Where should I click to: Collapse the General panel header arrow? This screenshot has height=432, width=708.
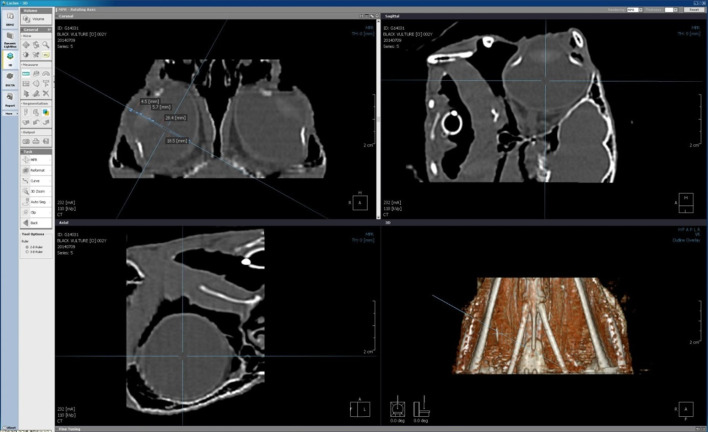pos(49,29)
